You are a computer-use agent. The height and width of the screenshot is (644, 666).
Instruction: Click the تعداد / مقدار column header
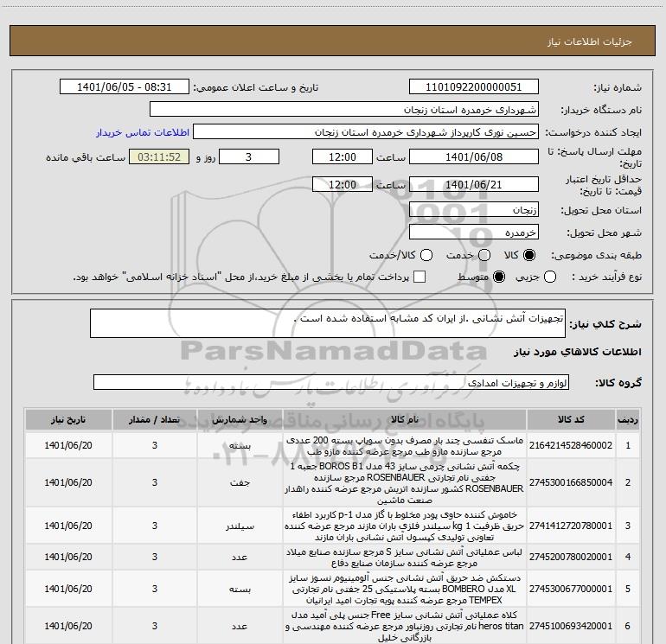(155, 420)
